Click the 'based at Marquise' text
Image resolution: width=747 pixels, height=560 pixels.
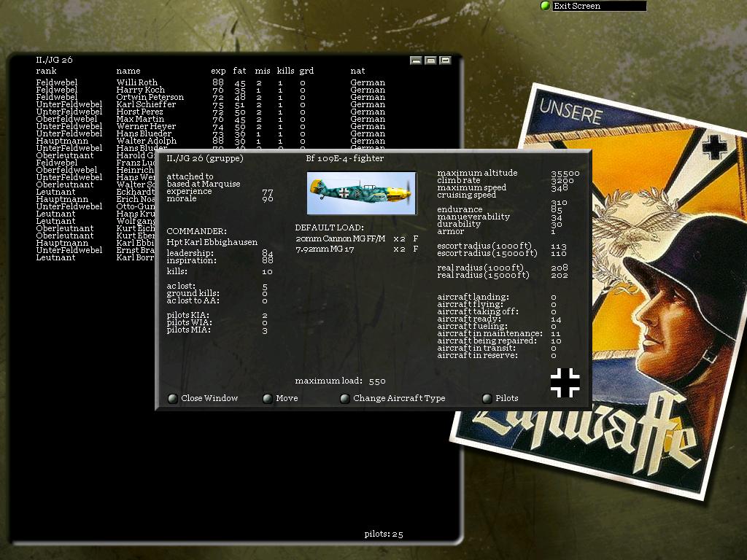click(x=204, y=184)
